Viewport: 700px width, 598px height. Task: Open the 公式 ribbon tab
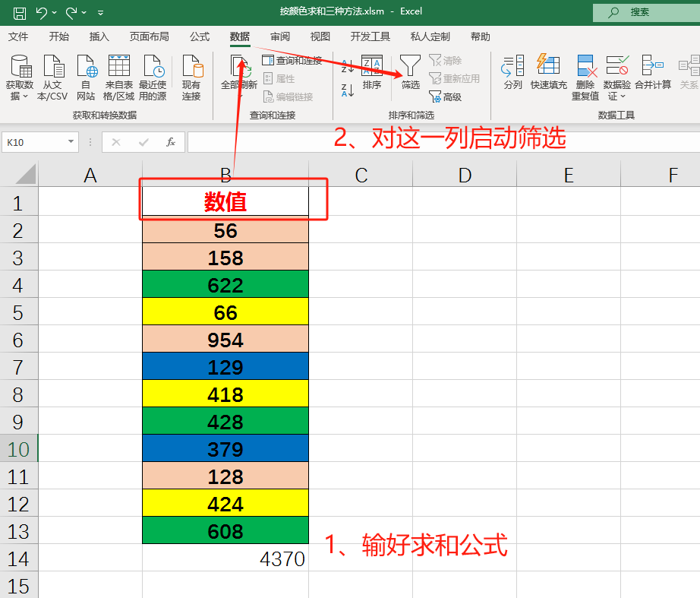(200, 36)
